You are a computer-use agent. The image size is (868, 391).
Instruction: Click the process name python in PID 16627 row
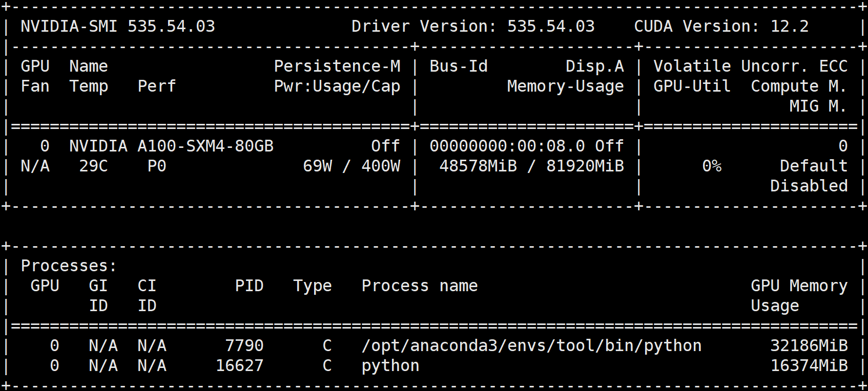click(x=390, y=365)
